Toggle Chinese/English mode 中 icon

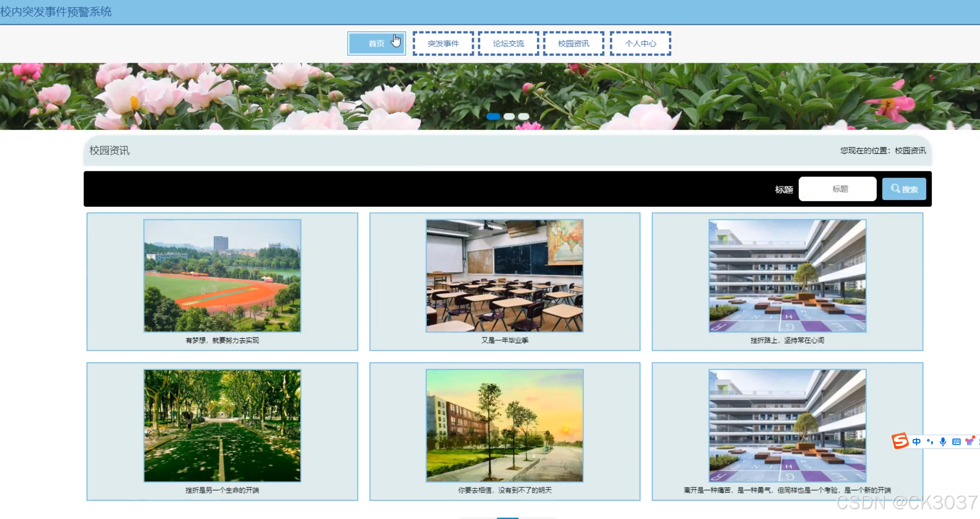[x=916, y=441]
